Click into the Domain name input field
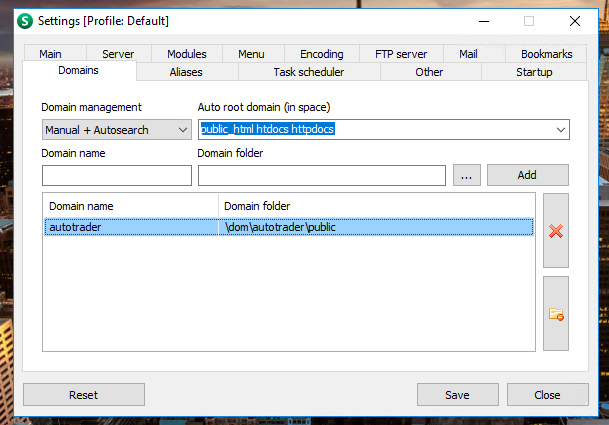609x425 pixels. [116, 176]
